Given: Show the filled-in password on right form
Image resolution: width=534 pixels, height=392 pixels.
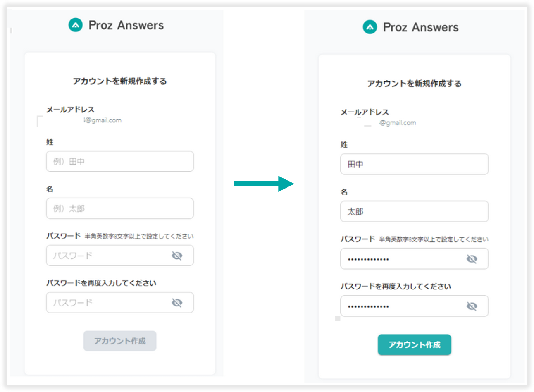Looking at the screenshot, I should (x=472, y=259).
